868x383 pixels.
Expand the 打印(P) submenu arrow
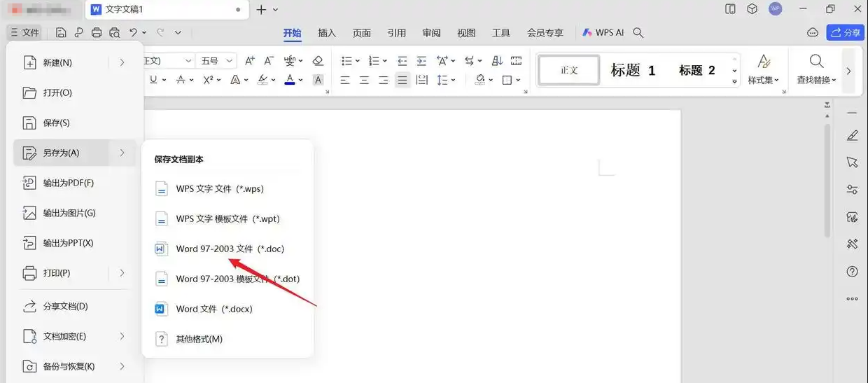pos(122,273)
